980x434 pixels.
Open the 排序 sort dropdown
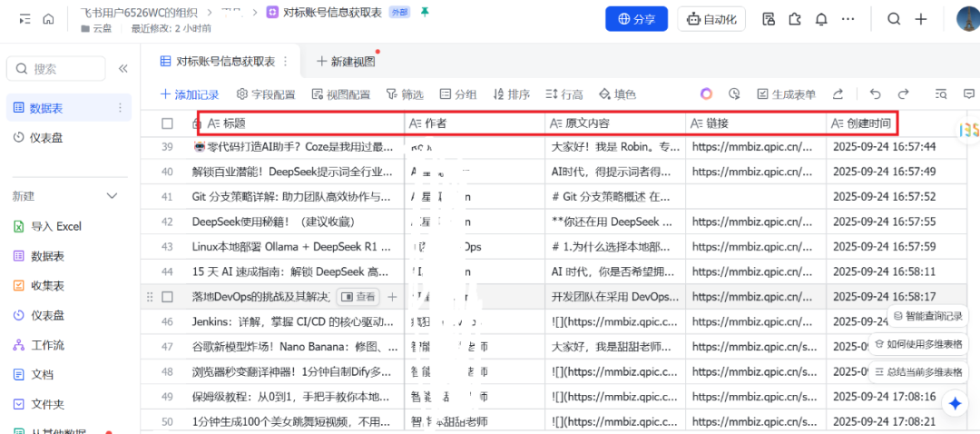512,94
